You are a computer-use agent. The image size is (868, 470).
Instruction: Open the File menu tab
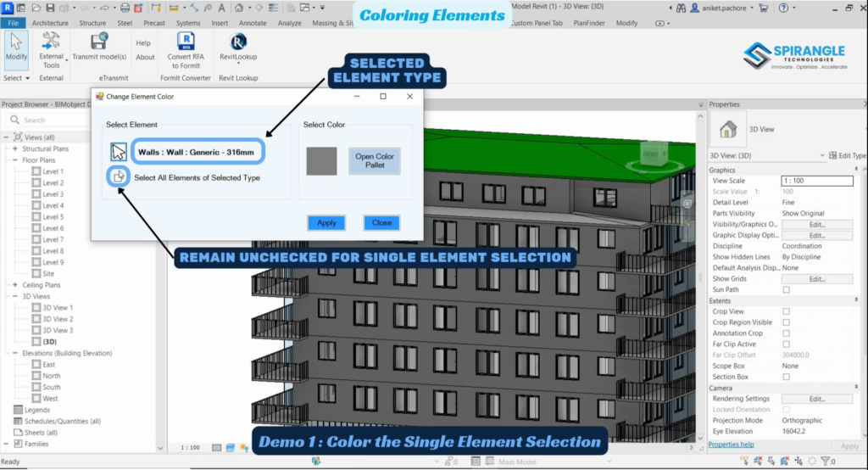pyautogui.click(x=13, y=23)
